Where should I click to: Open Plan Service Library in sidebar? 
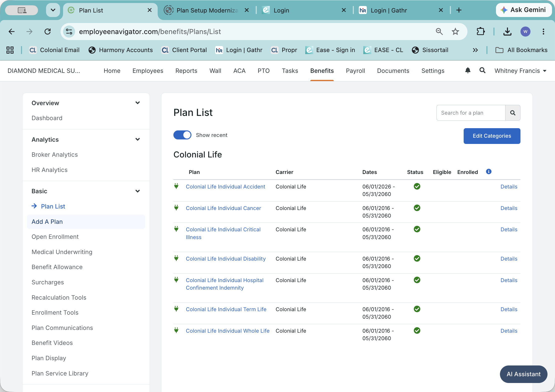tap(60, 373)
